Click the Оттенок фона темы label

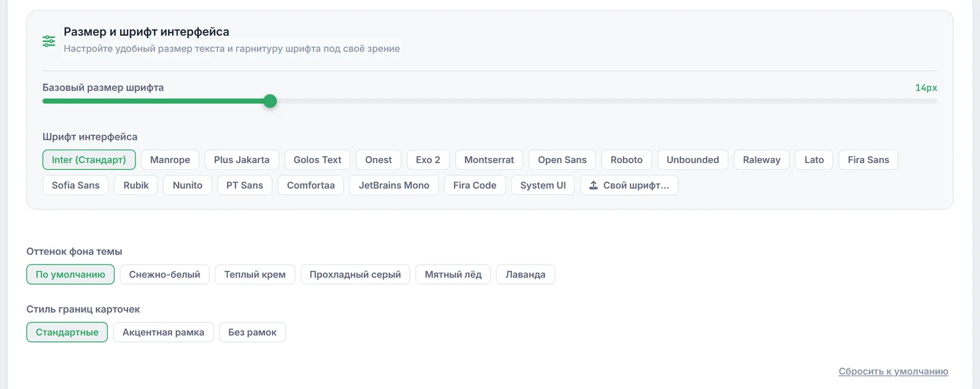(74, 251)
